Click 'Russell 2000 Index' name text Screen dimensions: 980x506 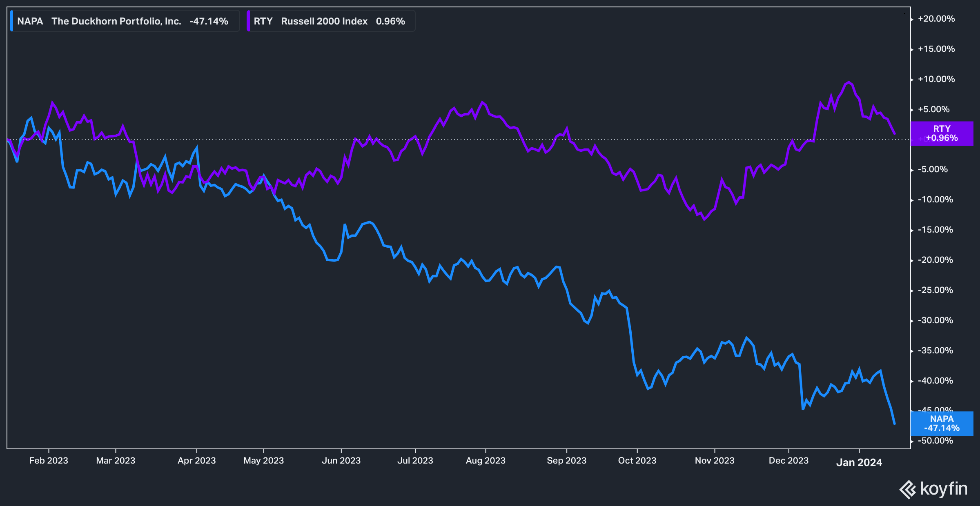[x=324, y=21]
